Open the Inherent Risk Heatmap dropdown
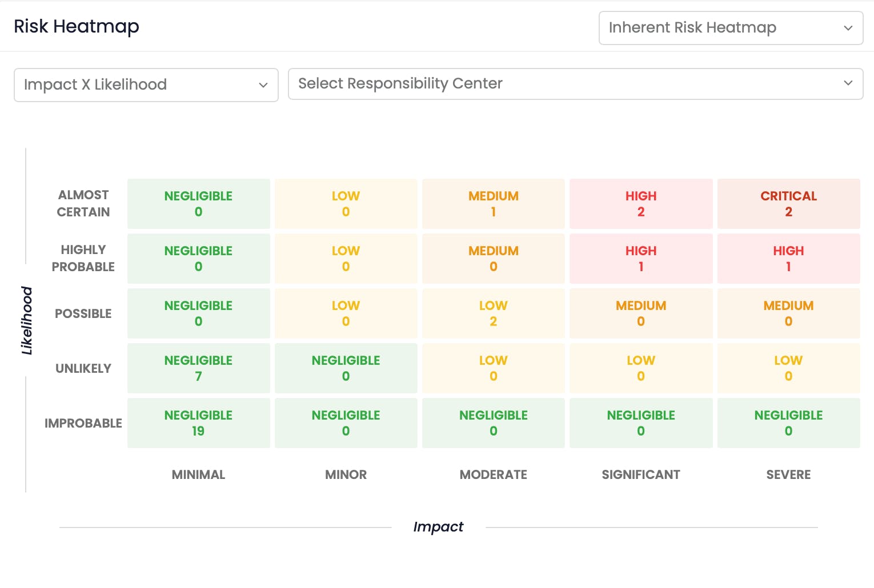 pyautogui.click(x=730, y=28)
